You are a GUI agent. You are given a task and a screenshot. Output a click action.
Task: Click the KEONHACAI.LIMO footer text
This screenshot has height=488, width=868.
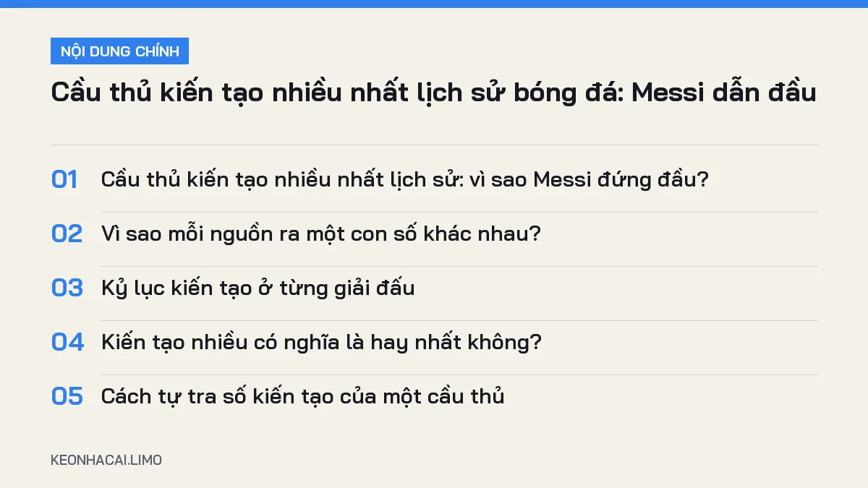(x=106, y=460)
